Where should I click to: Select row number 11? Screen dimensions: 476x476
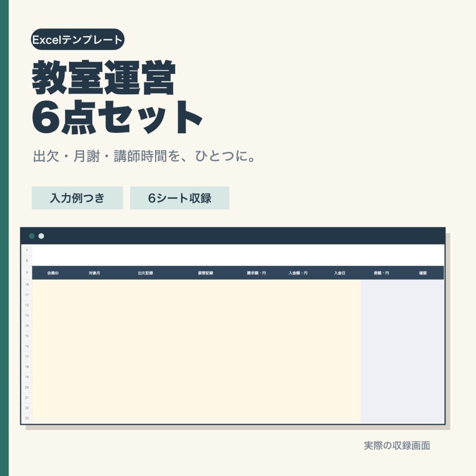pos(27,295)
